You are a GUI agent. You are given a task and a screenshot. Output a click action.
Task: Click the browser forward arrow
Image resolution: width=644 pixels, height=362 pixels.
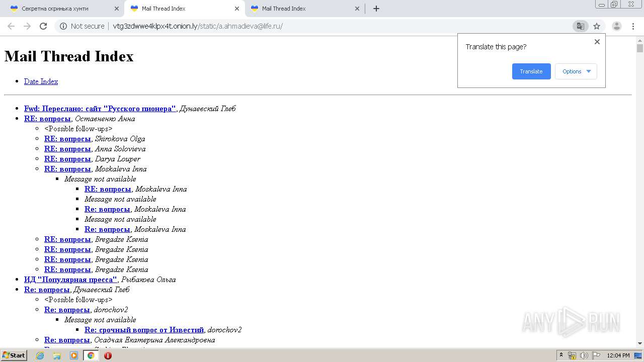27,26
